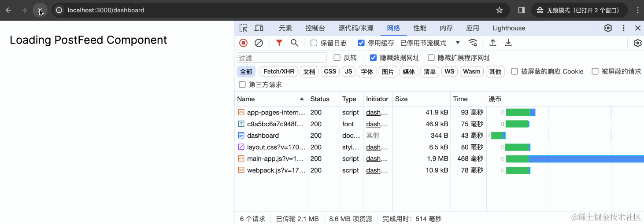Open DevTools three-dot more options menu
Screen dimensions: 644x224
(x=623, y=28)
